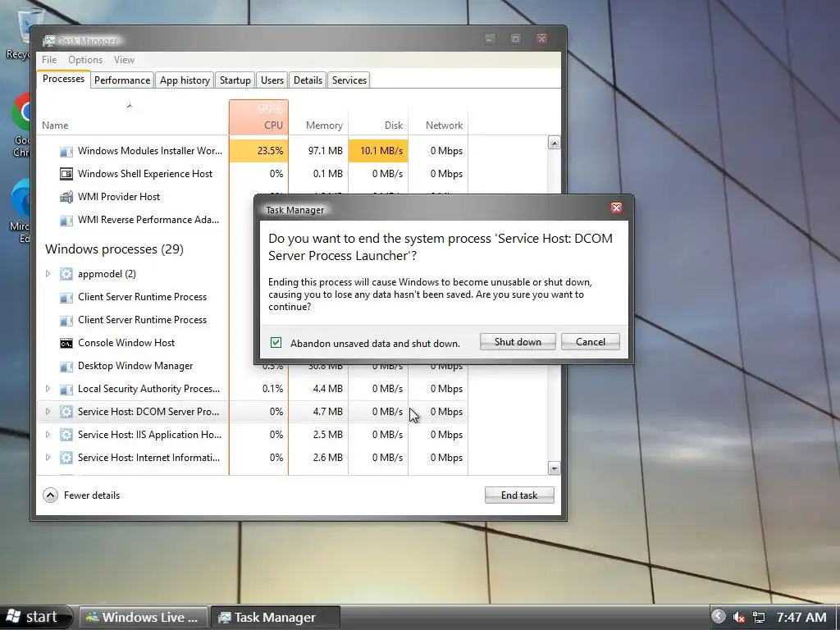Click the Console Window Host icon
The image size is (840, 630).
[x=66, y=344]
